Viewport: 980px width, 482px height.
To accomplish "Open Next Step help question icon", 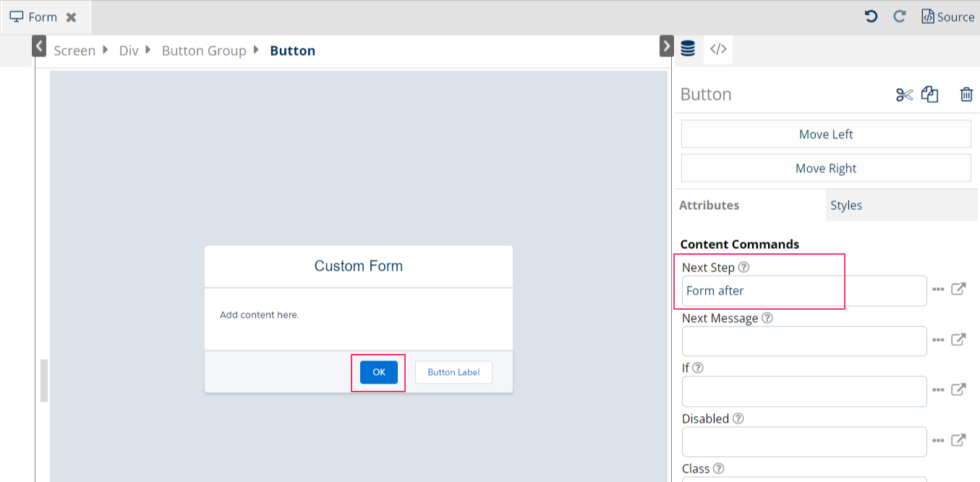I will point(743,268).
